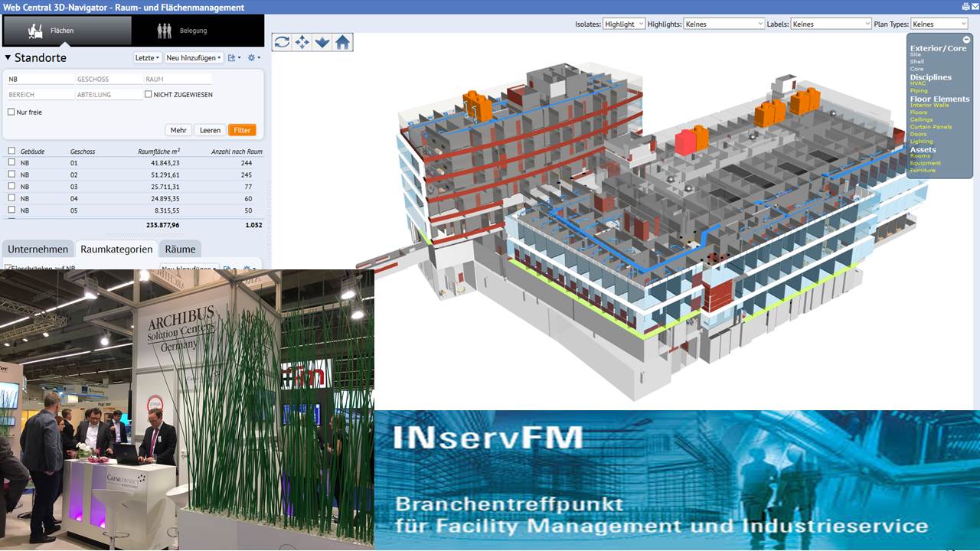Image resolution: width=980 pixels, height=551 pixels.
Task: Toggle the Doors layer
Action: tap(918, 134)
